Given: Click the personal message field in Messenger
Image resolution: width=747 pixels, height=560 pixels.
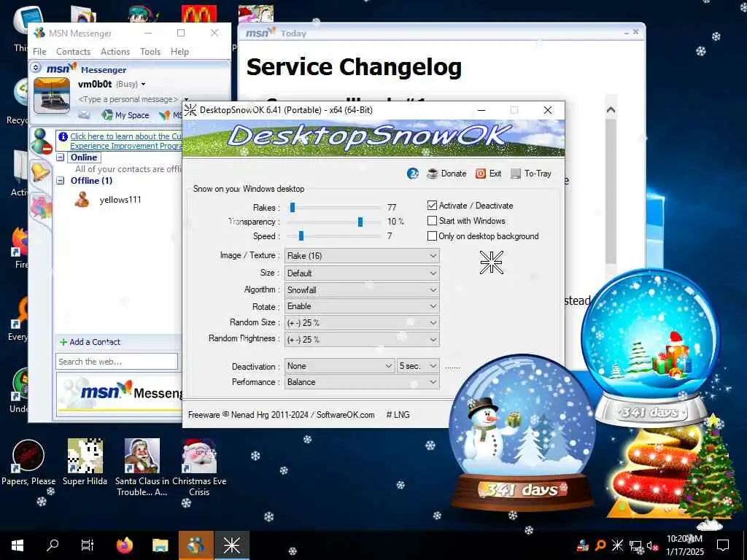Looking at the screenshot, I should click(128, 99).
